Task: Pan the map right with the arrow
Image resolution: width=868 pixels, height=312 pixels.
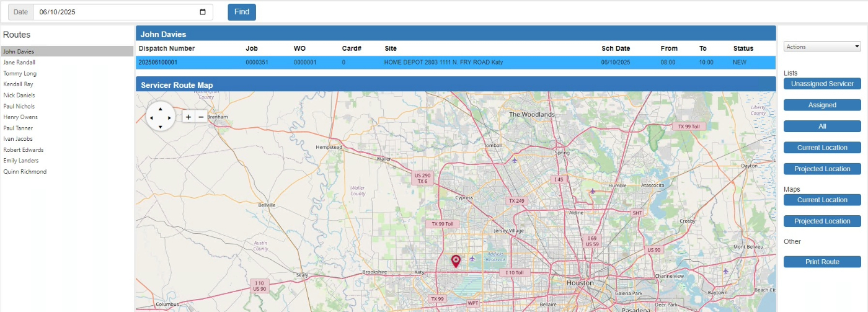Action: pos(170,117)
